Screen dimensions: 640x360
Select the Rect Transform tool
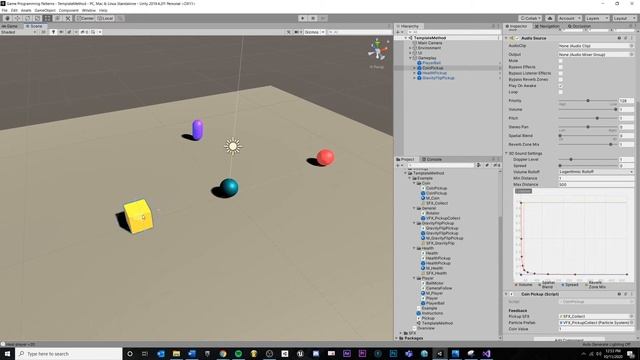48,18
